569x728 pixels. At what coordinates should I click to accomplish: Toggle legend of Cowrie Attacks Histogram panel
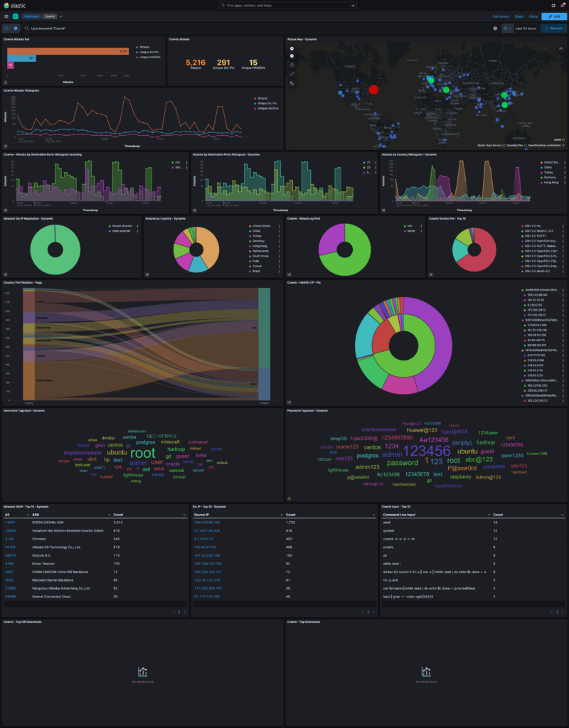tap(6, 146)
